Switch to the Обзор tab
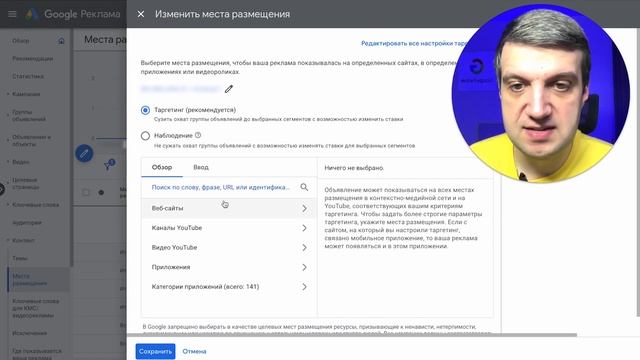Image resolution: width=640 pixels, height=360 pixels. coord(162,167)
